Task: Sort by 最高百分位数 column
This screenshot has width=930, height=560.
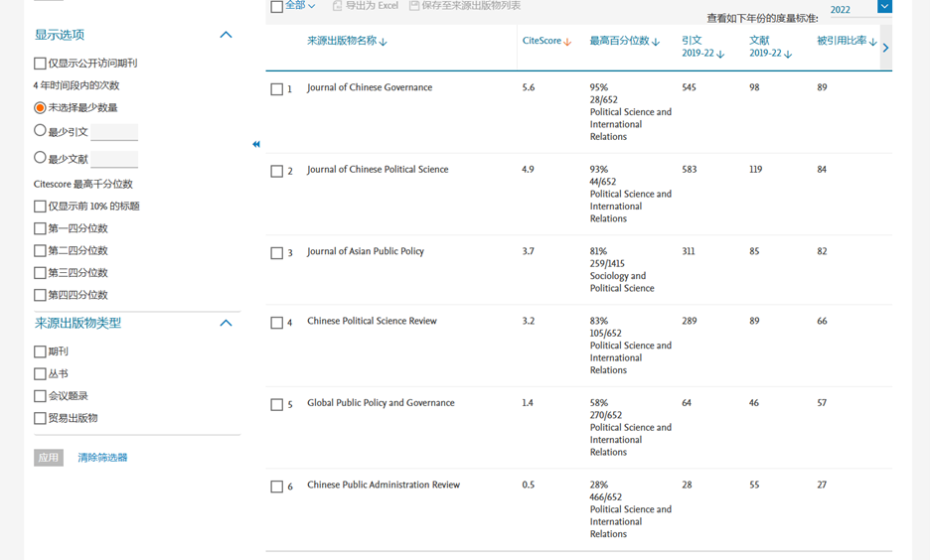Action: (625, 41)
